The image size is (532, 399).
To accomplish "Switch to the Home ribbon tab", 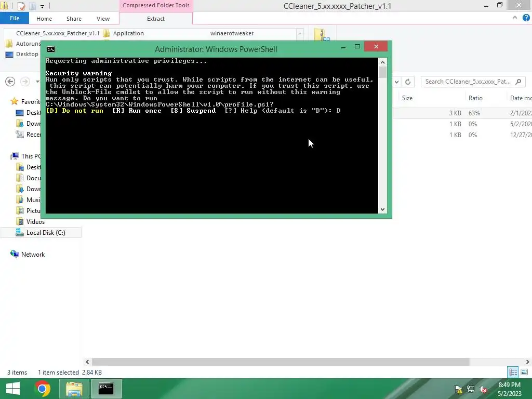I will 44,19.
